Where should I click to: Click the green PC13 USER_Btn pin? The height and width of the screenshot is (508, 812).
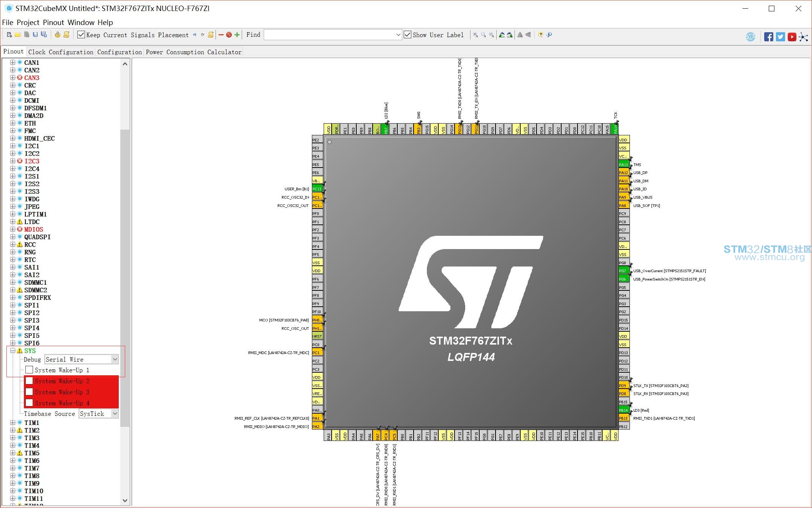click(317, 189)
